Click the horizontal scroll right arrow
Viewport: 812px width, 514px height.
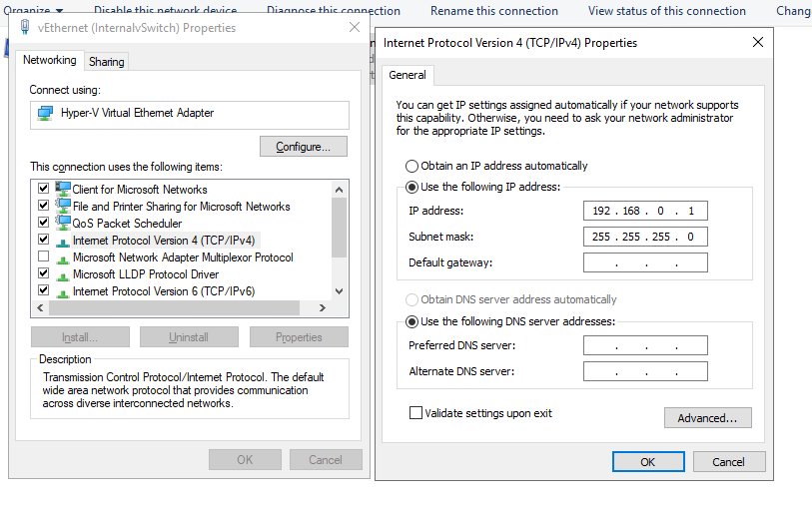click(323, 308)
